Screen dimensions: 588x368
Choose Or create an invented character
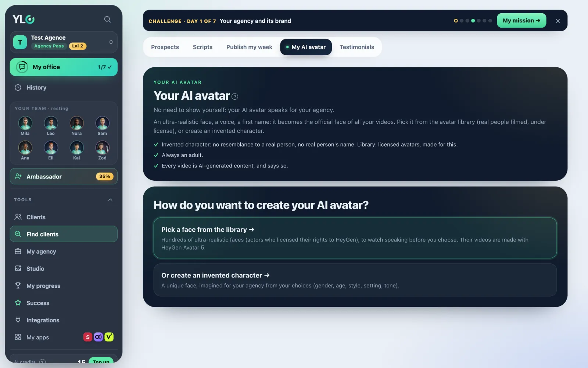point(355,280)
